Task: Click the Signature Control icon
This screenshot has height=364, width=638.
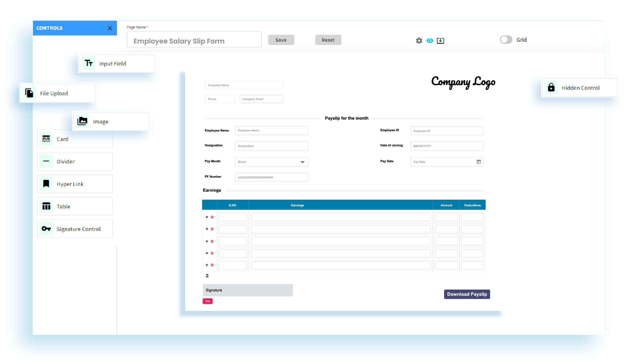Action: click(x=46, y=229)
